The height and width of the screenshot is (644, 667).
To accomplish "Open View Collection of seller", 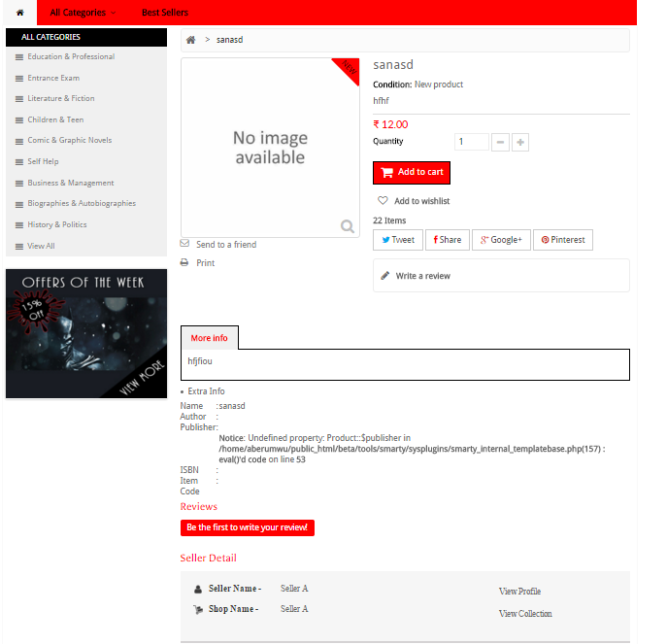I will pyautogui.click(x=525, y=613).
